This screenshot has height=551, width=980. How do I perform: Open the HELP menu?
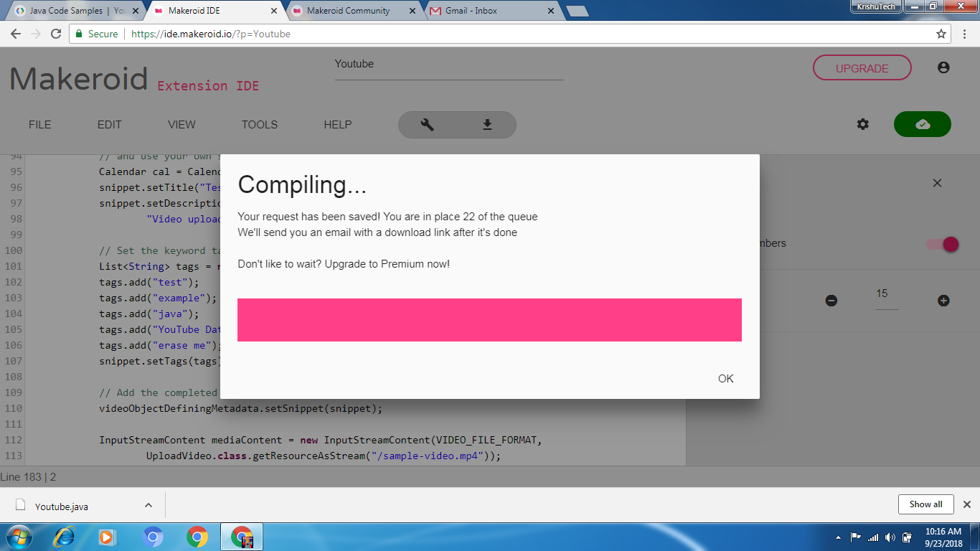pos(338,125)
